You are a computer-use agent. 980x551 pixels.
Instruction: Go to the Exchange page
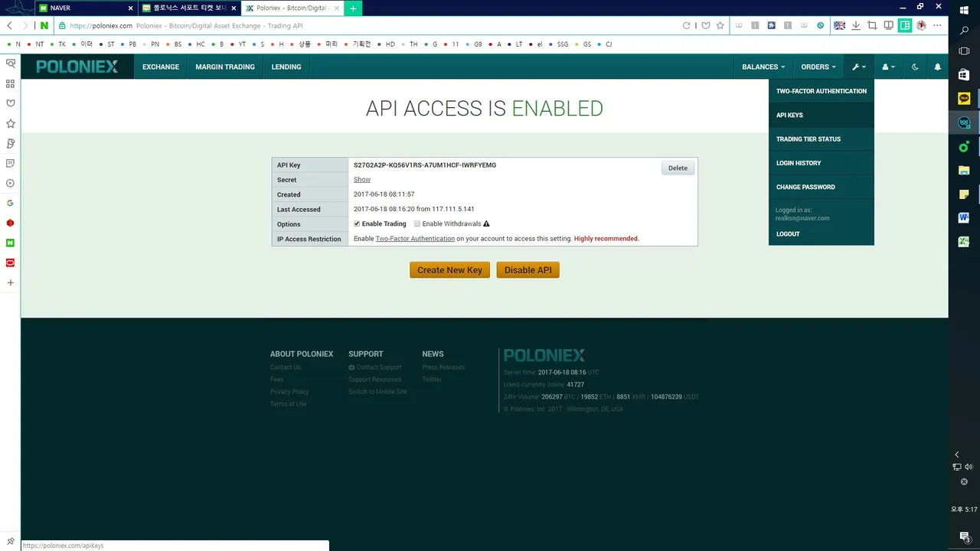161,67
